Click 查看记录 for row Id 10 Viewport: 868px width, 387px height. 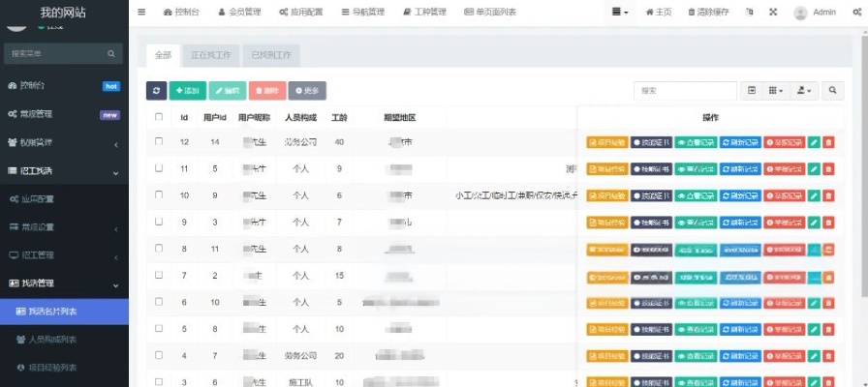tap(696, 195)
